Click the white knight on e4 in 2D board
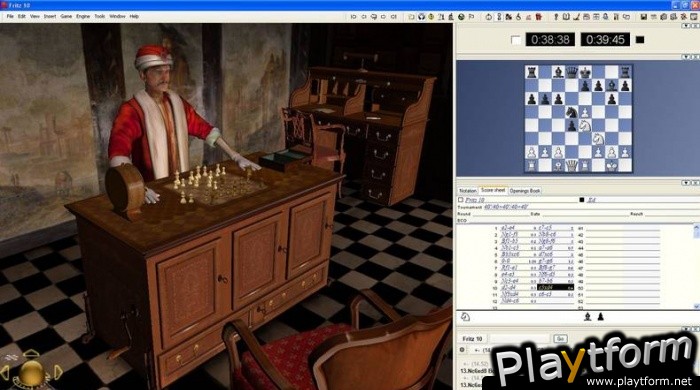Viewport: 700px width, 390px height. [x=585, y=125]
